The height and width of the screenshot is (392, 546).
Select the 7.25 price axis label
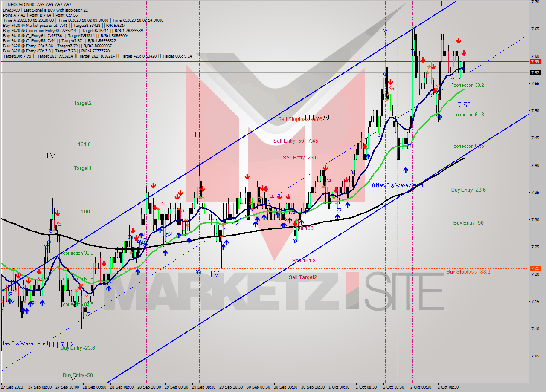[x=535, y=247]
